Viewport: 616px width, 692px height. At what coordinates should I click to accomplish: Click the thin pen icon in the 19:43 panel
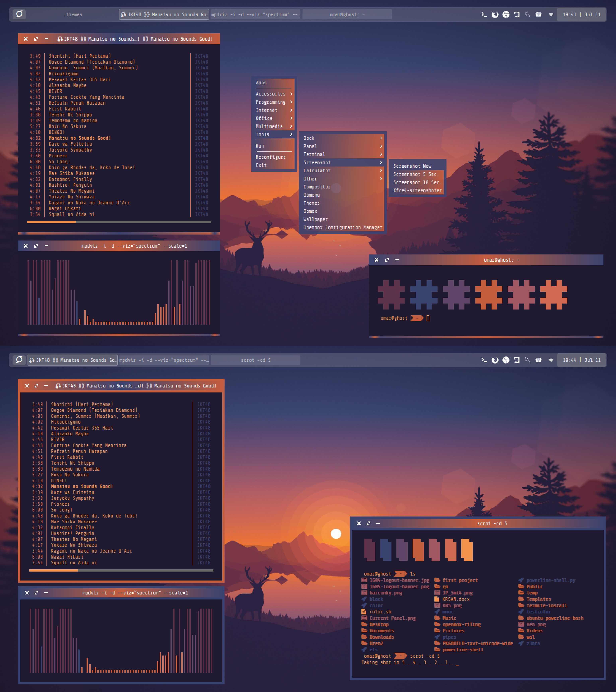click(x=527, y=15)
